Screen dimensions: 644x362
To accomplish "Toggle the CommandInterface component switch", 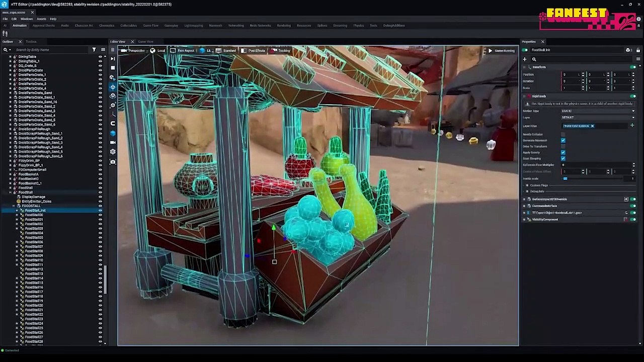I will coord(633,206).
